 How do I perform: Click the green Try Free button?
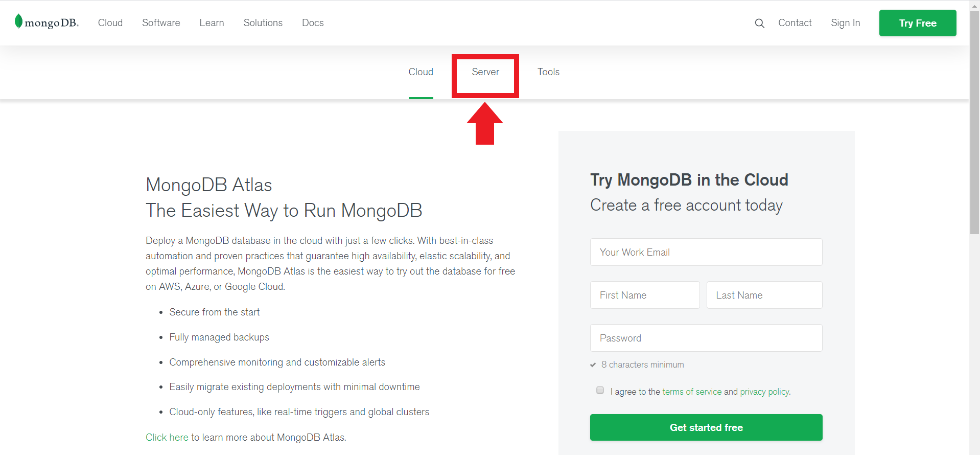(x=918, y=23)
